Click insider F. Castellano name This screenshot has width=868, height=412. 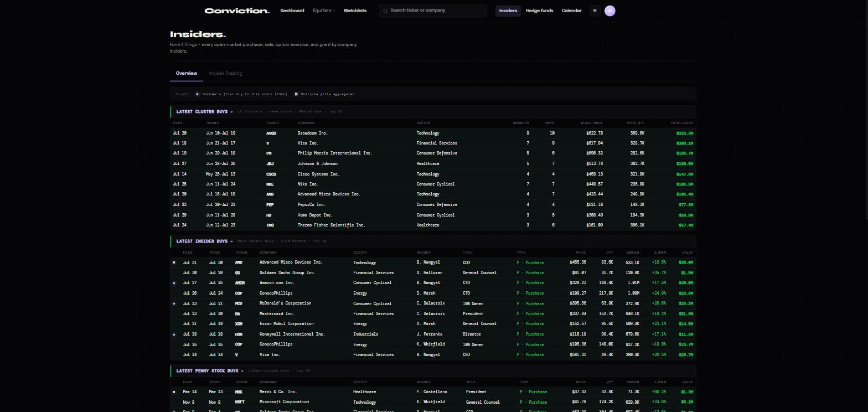431,392
